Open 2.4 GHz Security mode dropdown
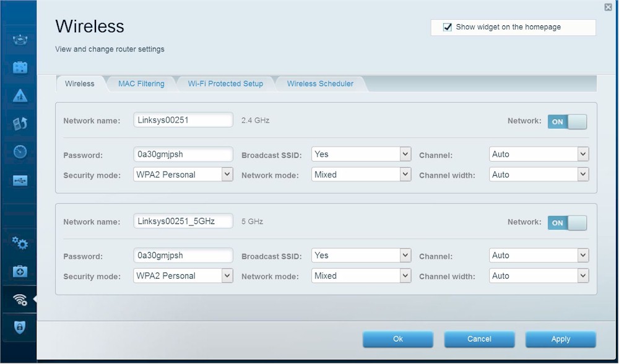The width and height of the screenshot is (619, 364). pyautogui.click(x=183, y=175)
